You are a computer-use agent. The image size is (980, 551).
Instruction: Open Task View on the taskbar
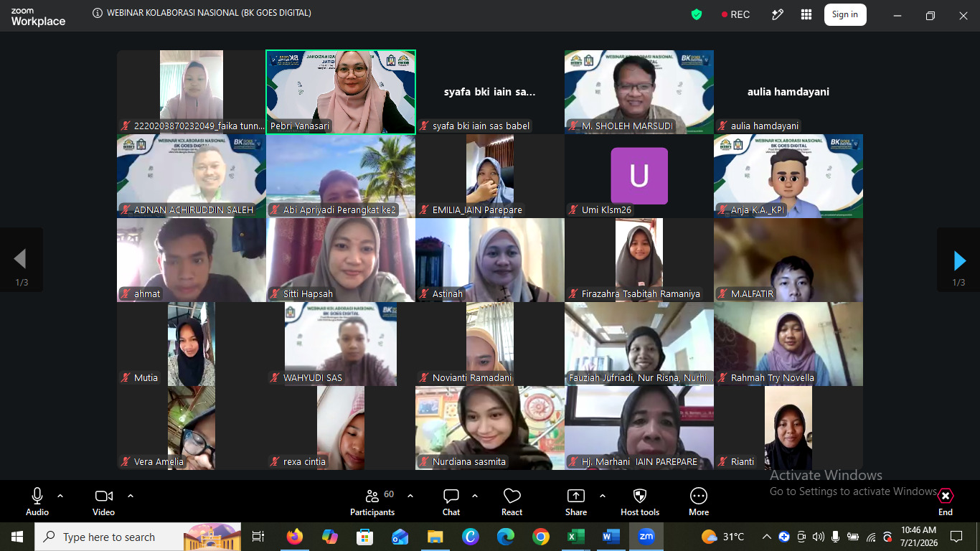coord(258,537)
